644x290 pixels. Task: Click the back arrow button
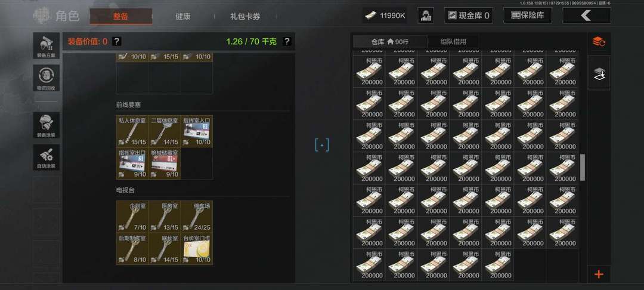click(587, 16)
